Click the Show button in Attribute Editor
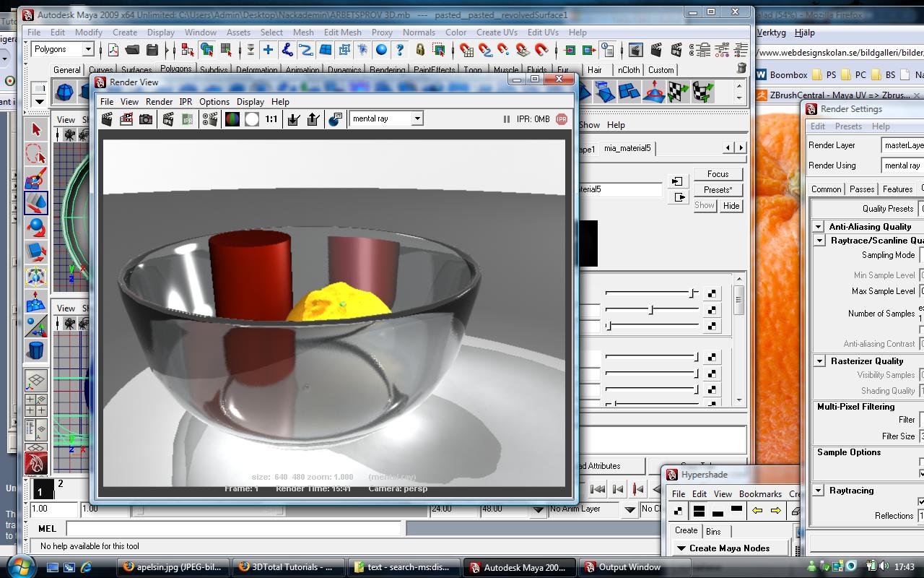 (x=705, y=206)
